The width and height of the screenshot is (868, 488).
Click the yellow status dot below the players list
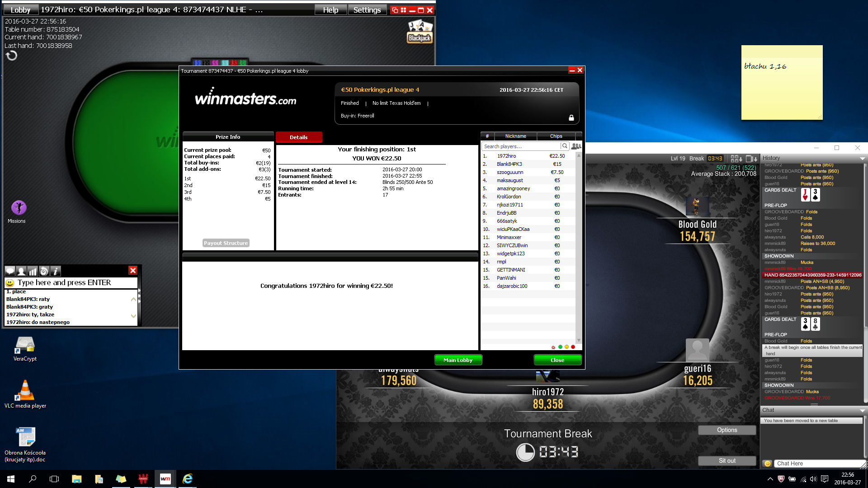pos(566,347)
